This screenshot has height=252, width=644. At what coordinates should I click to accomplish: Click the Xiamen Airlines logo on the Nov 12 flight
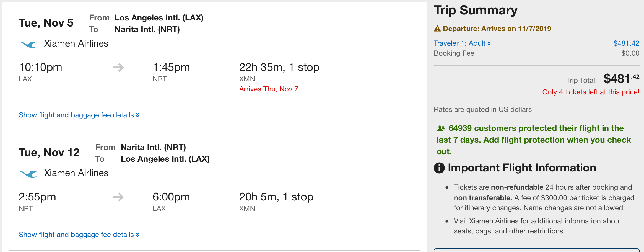28,174
